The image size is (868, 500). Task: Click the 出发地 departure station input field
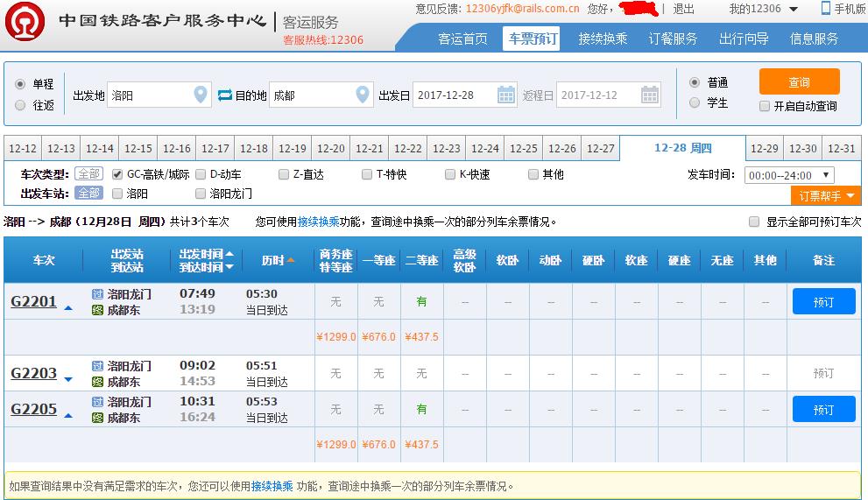pos(149,95)
